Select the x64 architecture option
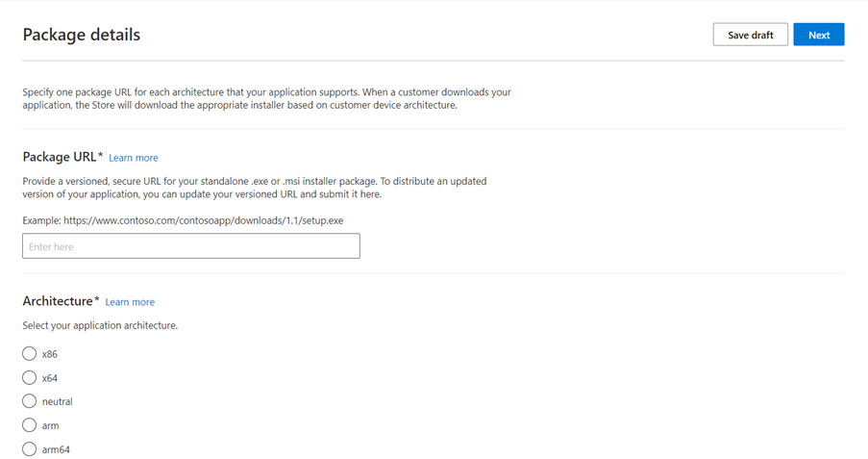The width and height of the screenshot is (868, 459). click(x=30, y=377)
